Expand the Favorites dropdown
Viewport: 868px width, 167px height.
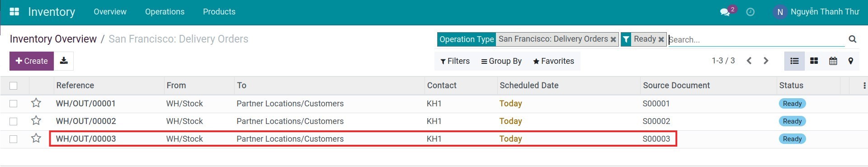pos(553,61)
